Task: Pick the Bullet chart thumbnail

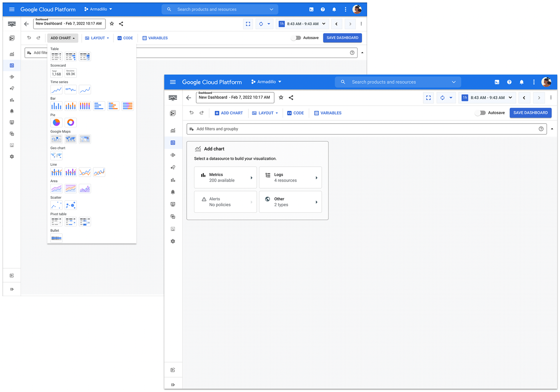Action: [56, 238]
